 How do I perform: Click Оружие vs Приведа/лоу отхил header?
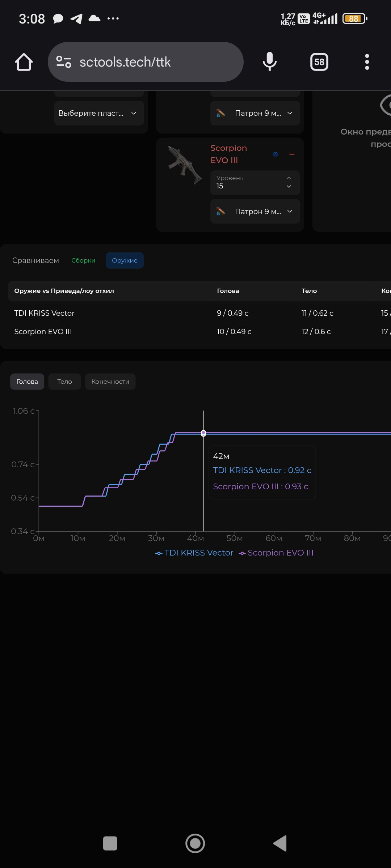coord(64,291)
